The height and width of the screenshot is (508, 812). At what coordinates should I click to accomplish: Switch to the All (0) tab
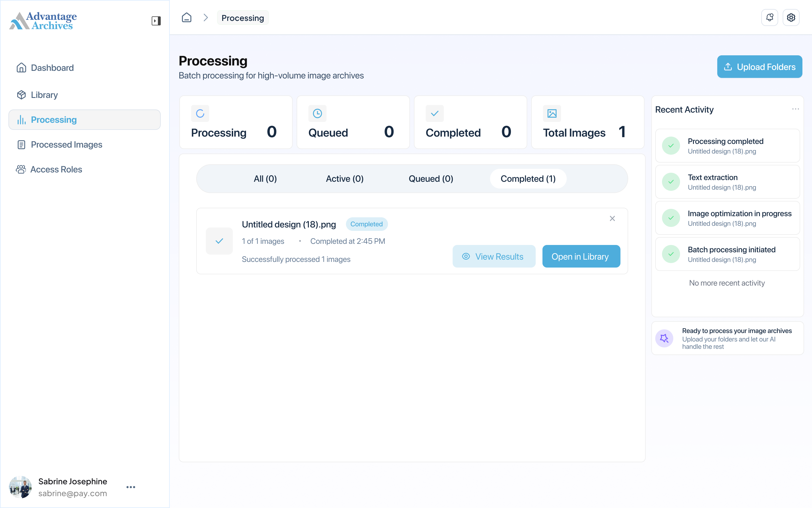coord(265,179)
